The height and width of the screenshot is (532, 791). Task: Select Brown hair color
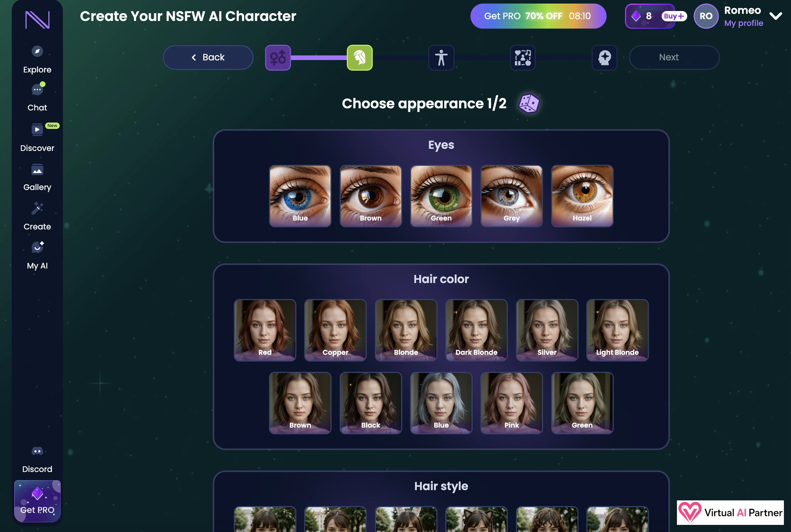(x=300, y=403)
